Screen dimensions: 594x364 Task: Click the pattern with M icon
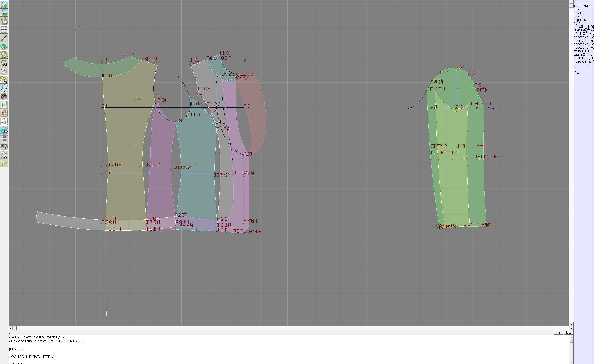(x=4, y=63)
